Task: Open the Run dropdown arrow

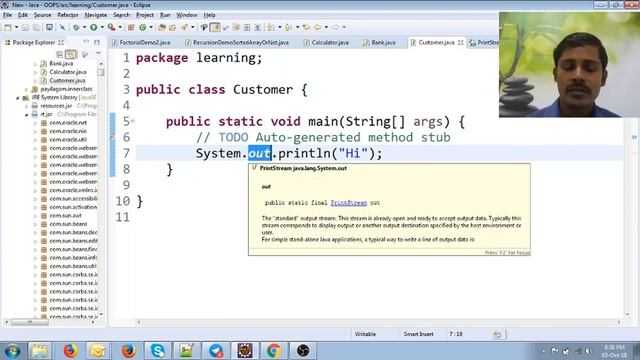Action: [102, 27]
